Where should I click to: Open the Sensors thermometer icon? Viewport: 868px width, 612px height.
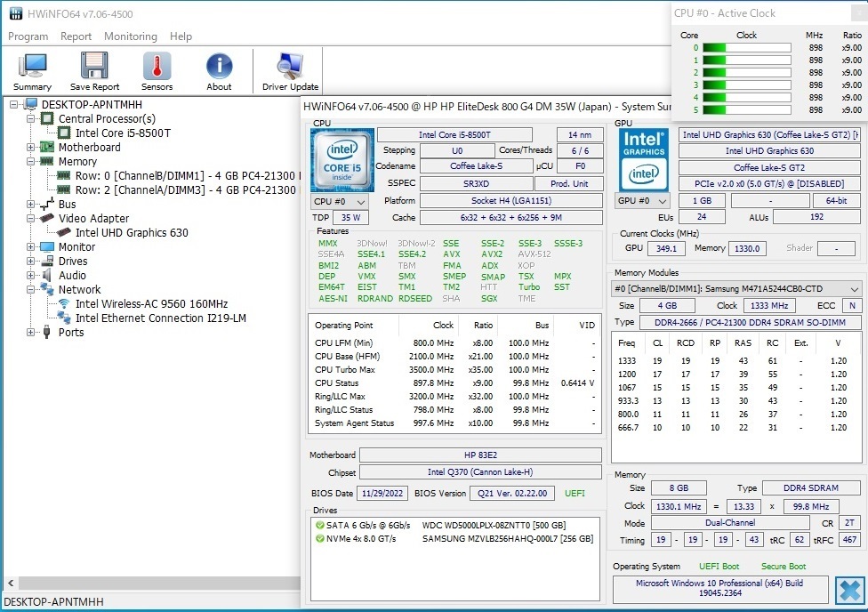[157, 65]
